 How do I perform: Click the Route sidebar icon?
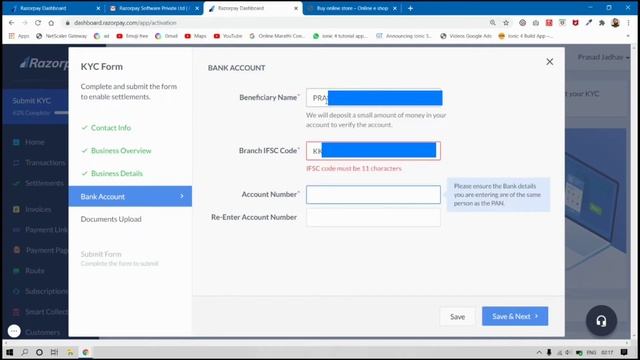pos(16,271)
